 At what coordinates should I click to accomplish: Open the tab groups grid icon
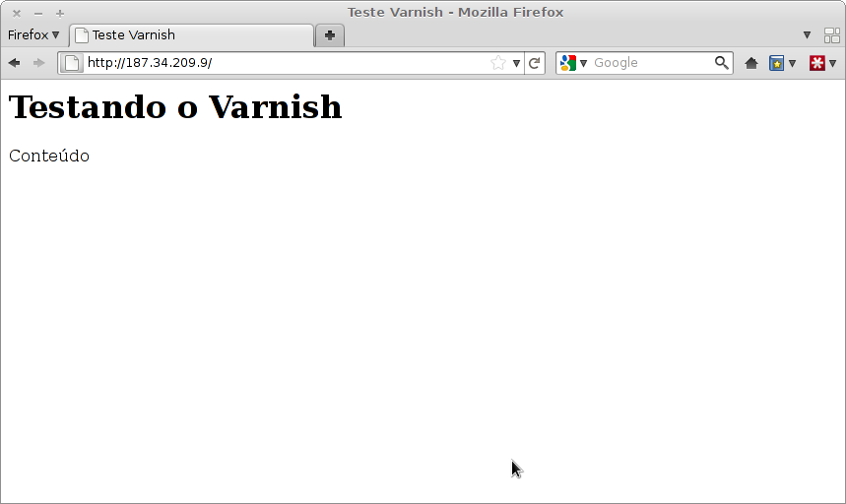click(x=832, y=35)
